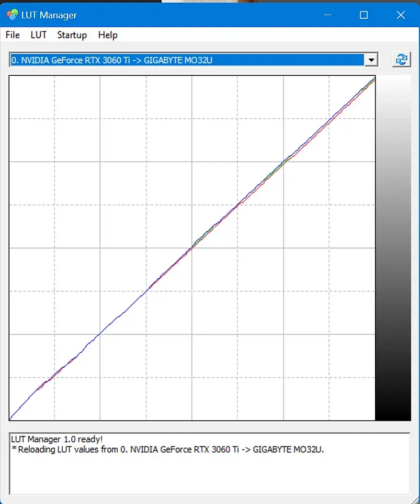Click the LUT Manager app icon in title bar
The image size is (420, 504).
click(12, 15)
